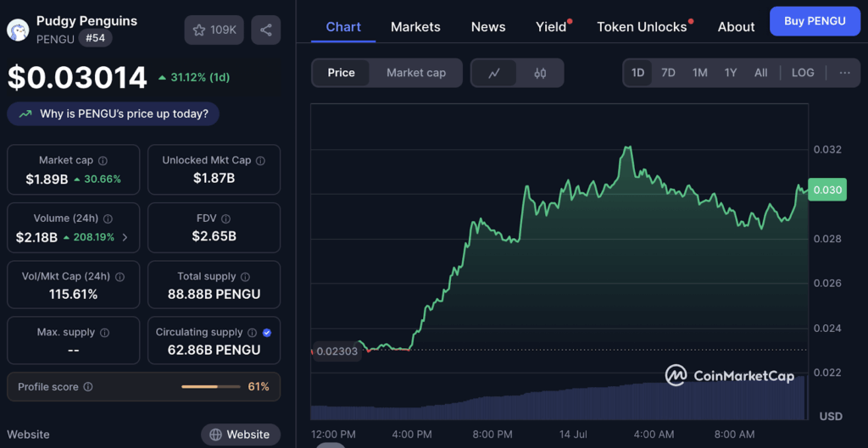Click the #54 rank badge
Viewport: 868px width, 448px height.
(x=95, y=38)
